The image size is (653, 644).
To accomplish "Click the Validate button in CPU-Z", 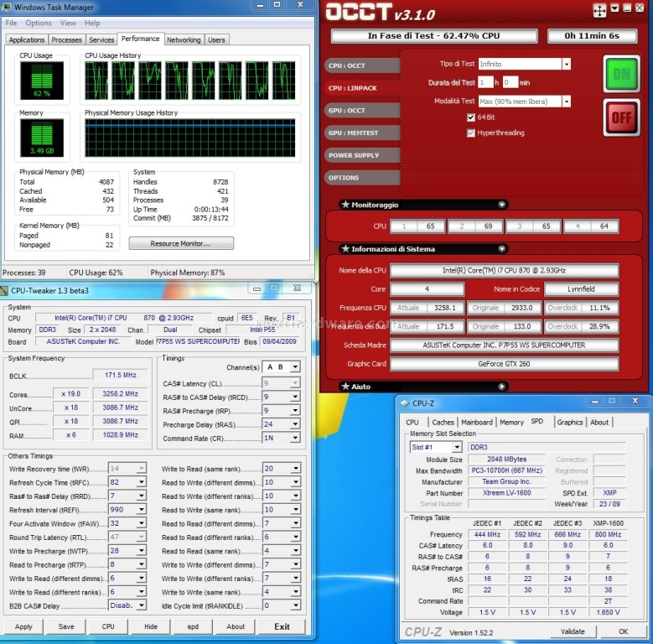I will coord(573,631).
